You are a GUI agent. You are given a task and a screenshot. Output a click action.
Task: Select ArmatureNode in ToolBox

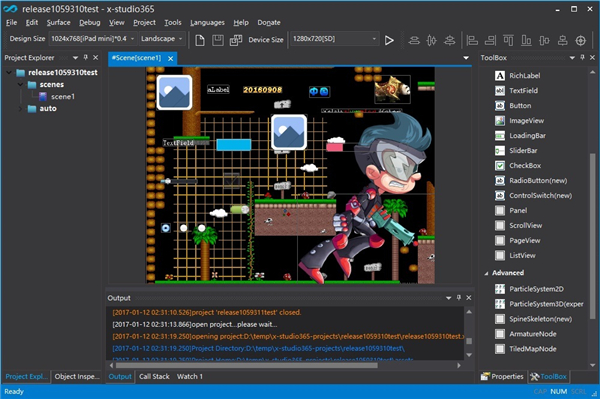click(x=525, y=334)
